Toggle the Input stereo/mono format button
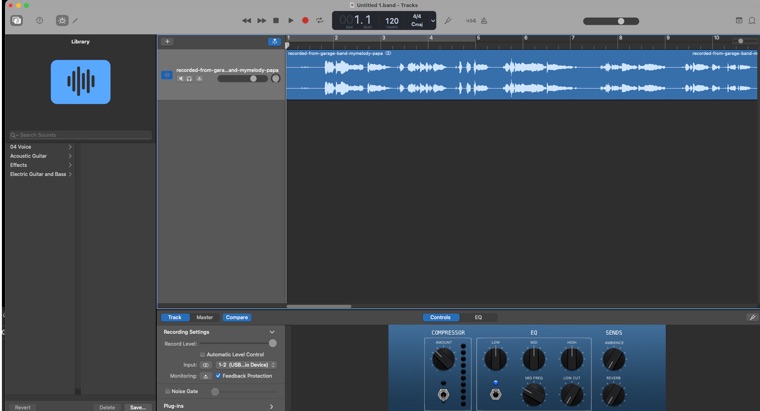Screen dimensions: 760x411 click(206, 365)
